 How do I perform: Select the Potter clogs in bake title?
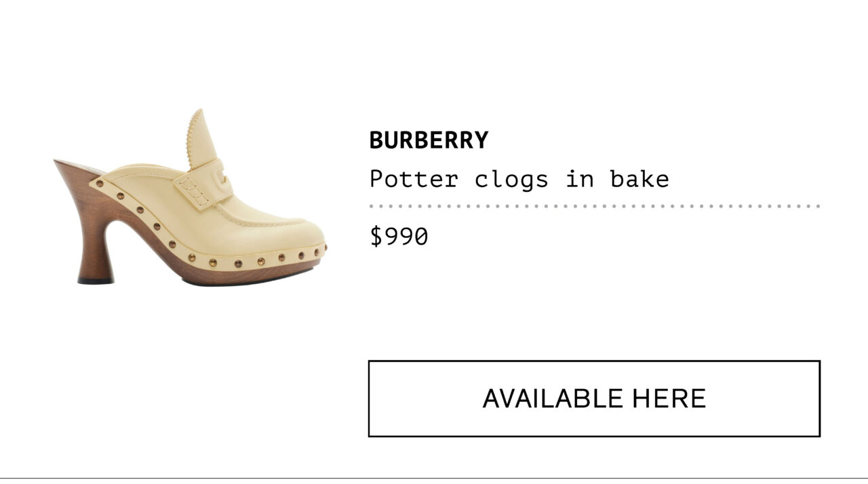coord(519,180)
